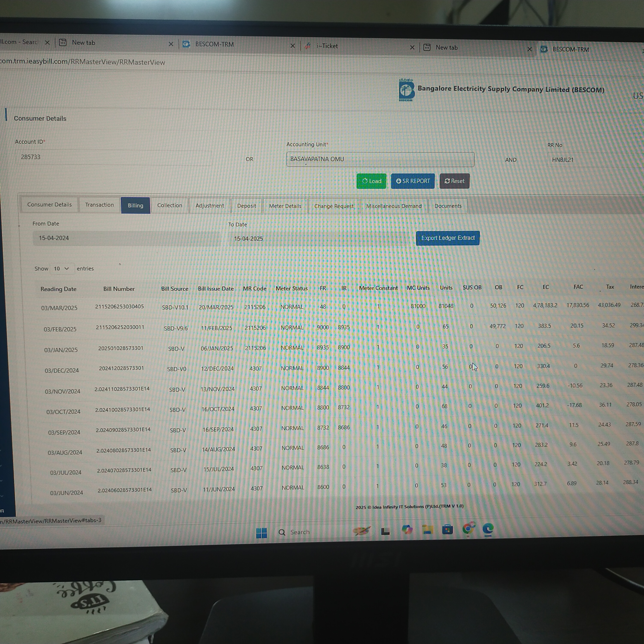Open the Consumer Details tab
This screenshot has height=644, width=644.
coord(49,205)
